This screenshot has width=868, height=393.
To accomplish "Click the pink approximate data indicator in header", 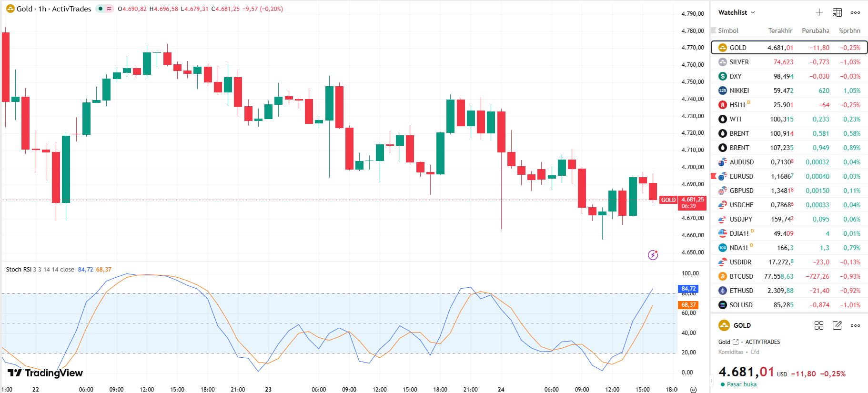I will pos(109,9).
